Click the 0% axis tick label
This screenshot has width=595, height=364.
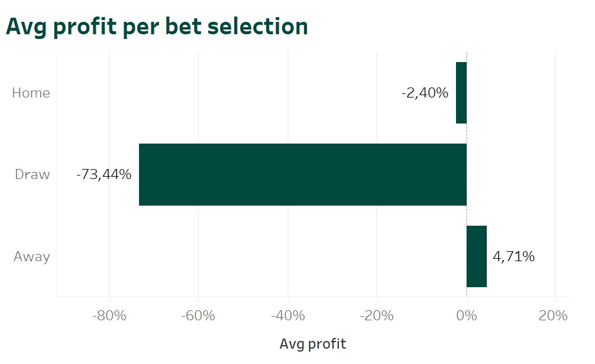coord(467,316)
